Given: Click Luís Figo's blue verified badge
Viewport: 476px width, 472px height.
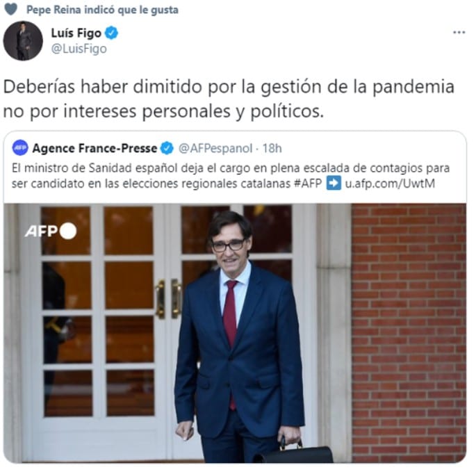Looking at the screenshot, I should [x=111, y=33].
